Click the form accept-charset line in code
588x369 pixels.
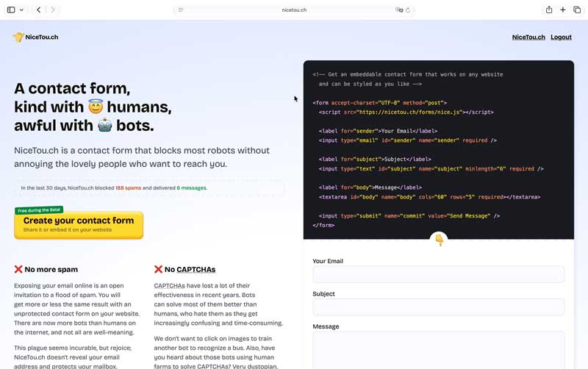380,102
